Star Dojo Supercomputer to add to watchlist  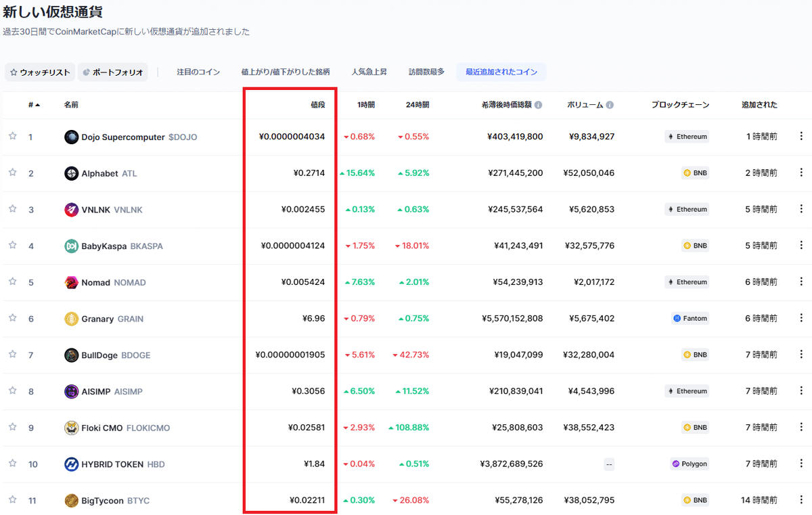tap(12, 136)
